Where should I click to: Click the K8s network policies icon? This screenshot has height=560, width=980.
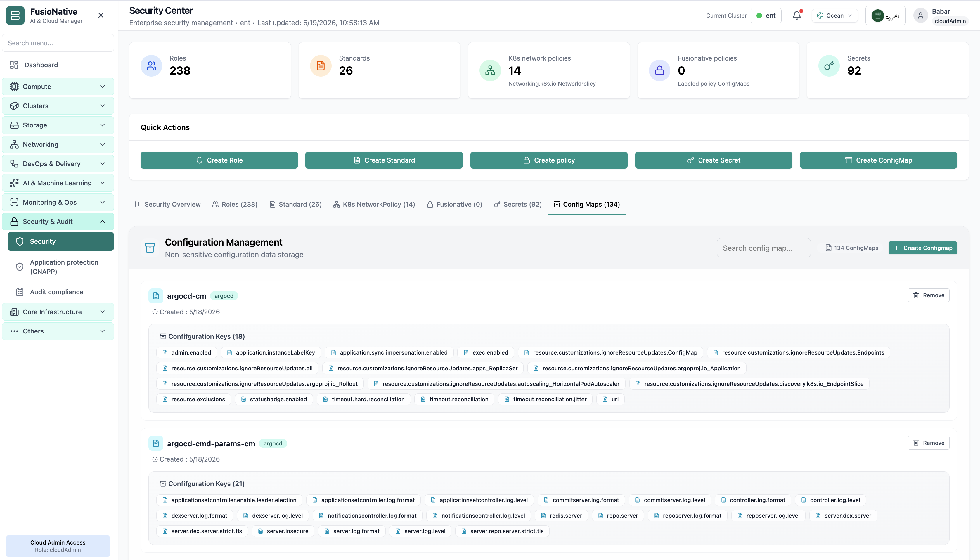[x=490, y=70]
